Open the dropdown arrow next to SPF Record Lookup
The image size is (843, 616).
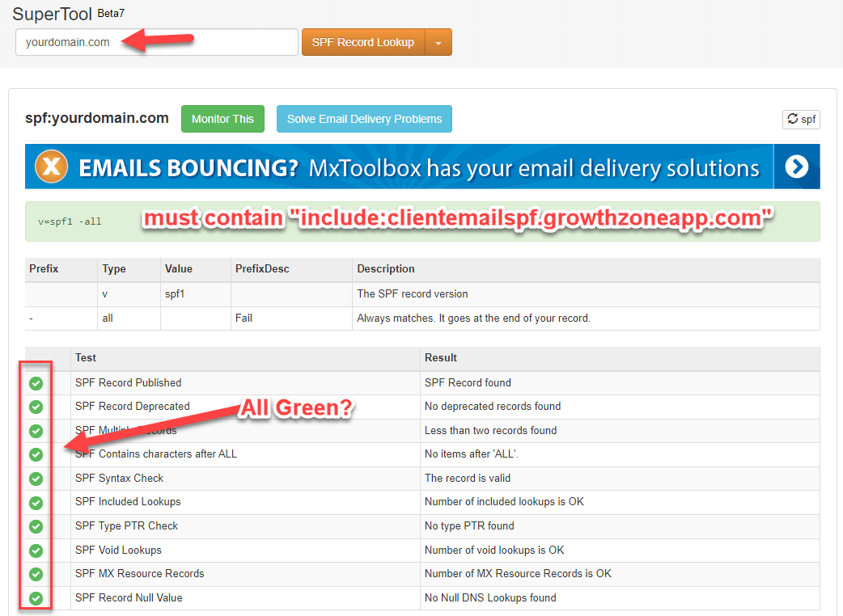click(x=438, y=43)
